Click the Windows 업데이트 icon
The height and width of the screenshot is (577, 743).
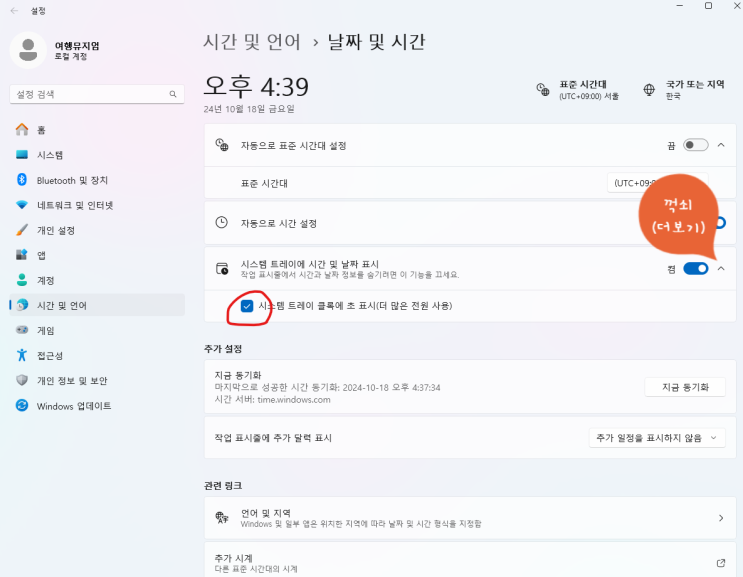22,406
